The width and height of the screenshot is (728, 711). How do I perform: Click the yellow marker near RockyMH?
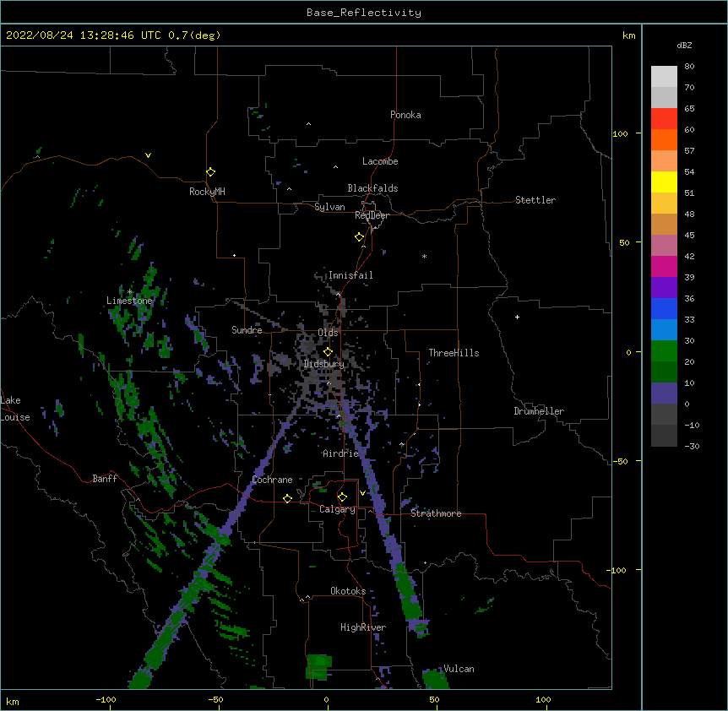[210, 171]
